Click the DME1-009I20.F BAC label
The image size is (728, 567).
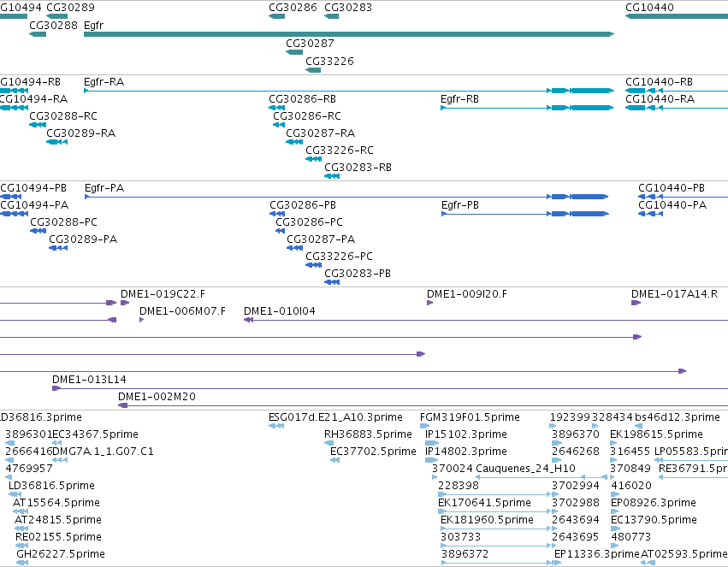467,294
